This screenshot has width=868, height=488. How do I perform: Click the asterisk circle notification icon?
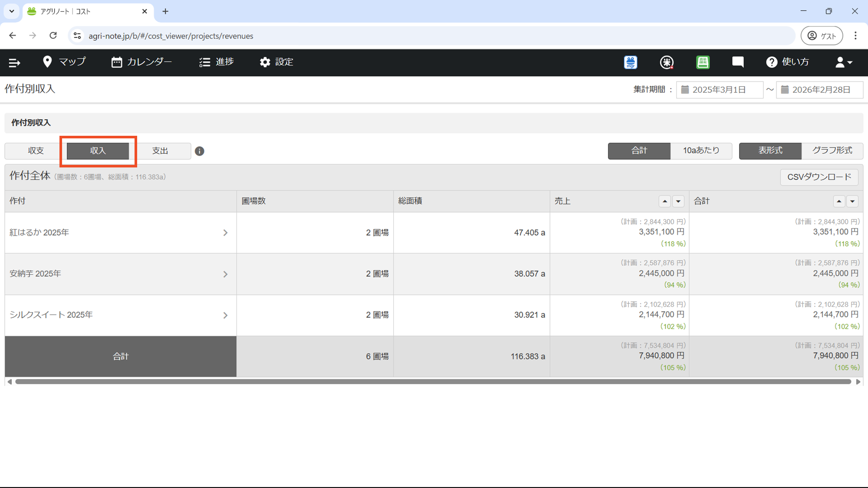[x=667, y=62]
